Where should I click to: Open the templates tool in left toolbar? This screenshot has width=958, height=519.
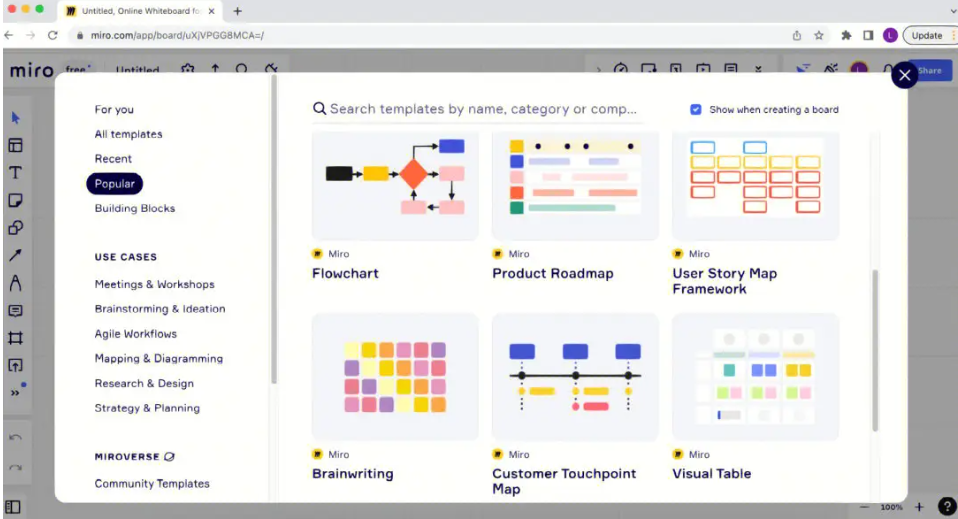[15, 145]
